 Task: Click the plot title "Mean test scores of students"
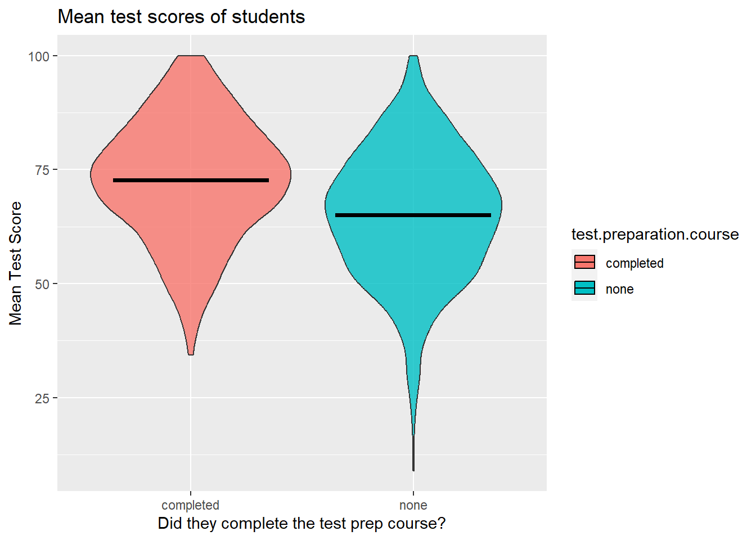[x=181, y=17]
